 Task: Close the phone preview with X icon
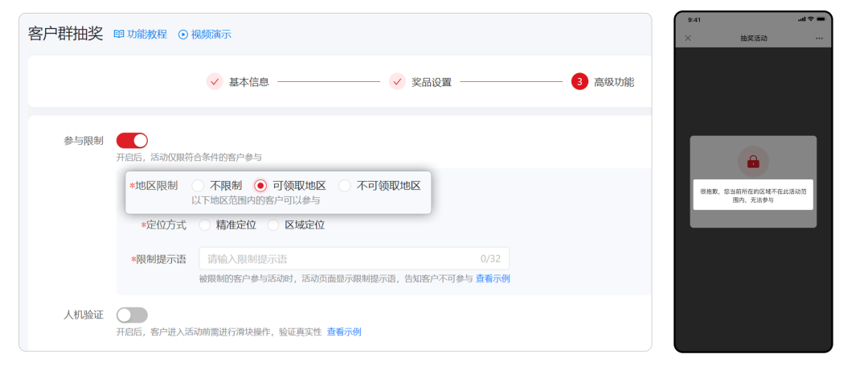point(688,38)
